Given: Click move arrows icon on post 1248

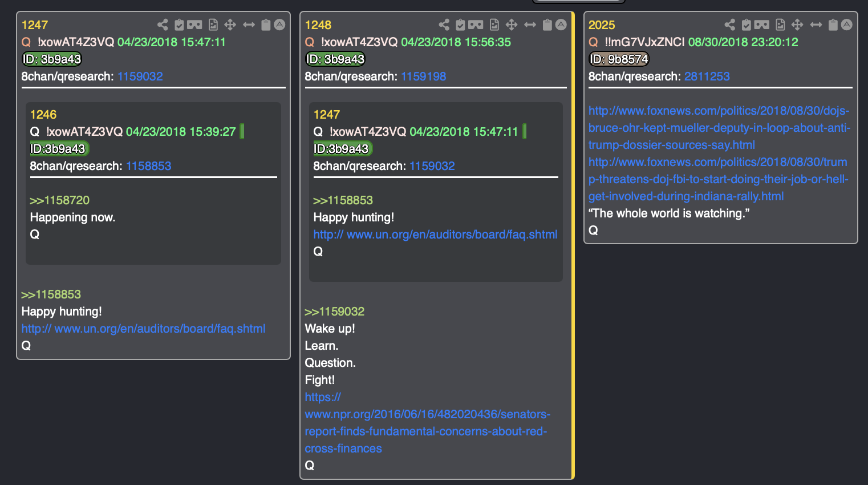Looking at the screenshot, I should (512, 25).
